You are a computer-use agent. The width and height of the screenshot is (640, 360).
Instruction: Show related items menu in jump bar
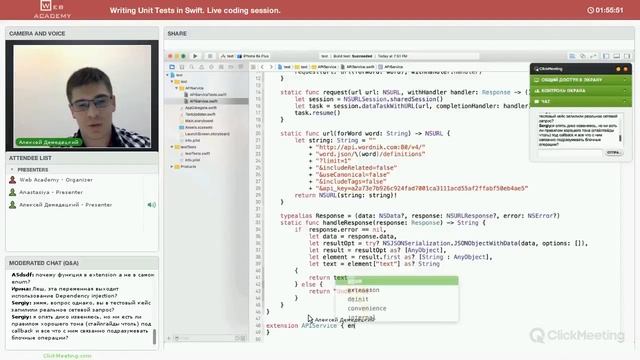253,67
